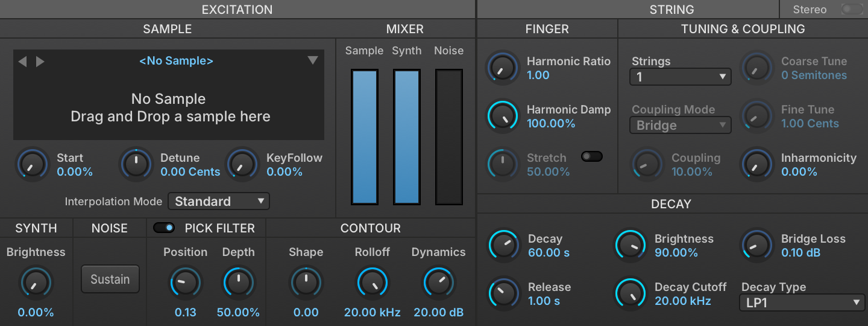Click the Dynamics value 20.00 dB

point(439,313)
